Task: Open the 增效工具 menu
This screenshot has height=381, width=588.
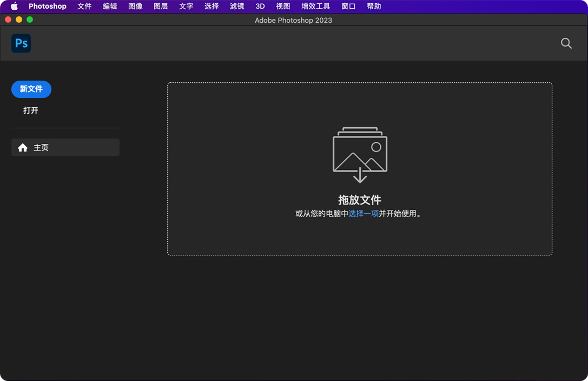Action: tap(315, 6)
